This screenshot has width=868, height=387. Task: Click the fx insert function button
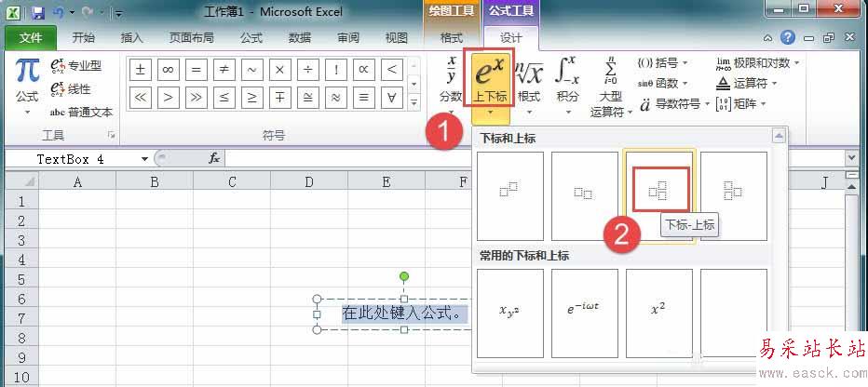pos(214,159)
